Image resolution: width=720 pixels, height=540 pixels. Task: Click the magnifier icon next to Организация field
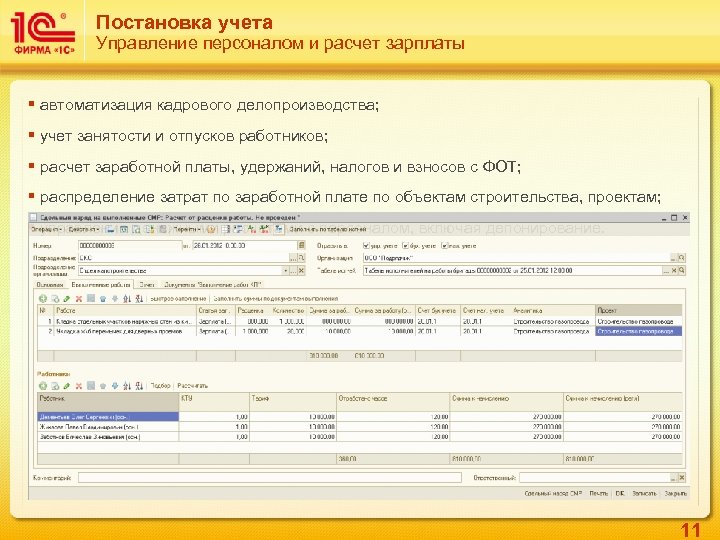coord(682,258)
